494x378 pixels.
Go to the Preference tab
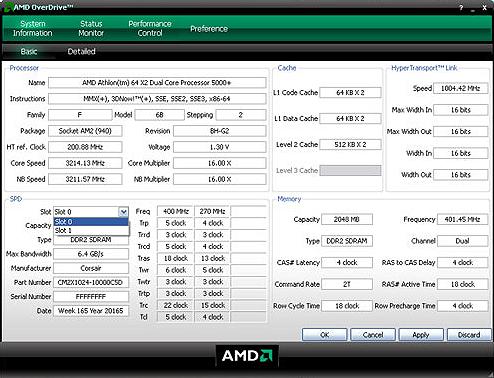[x=209, y=29]
